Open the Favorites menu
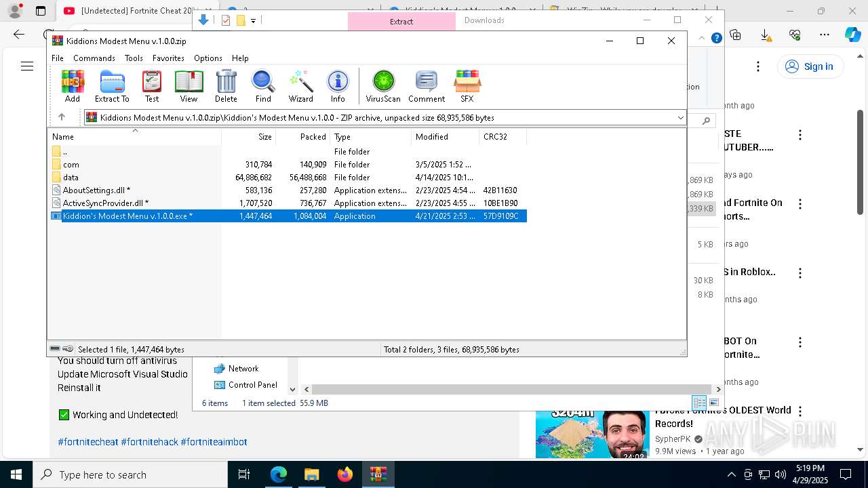This screenshot has height=488, width=868. coord(168,58)
